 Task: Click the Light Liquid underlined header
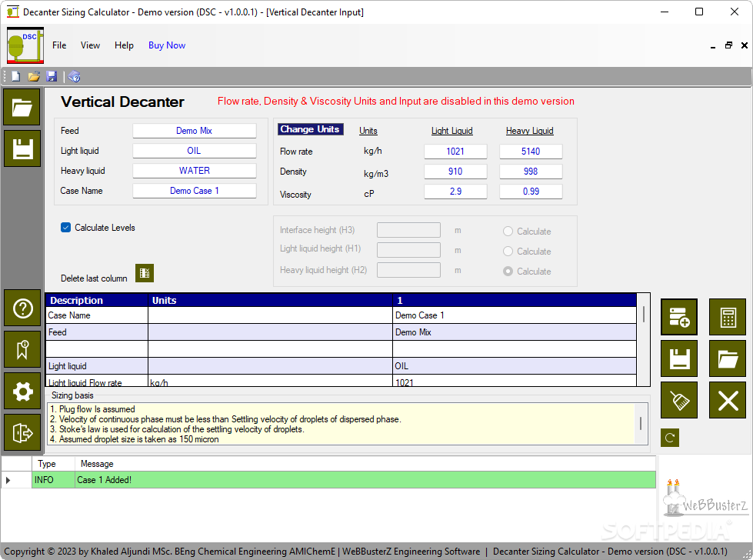(452, 131)
